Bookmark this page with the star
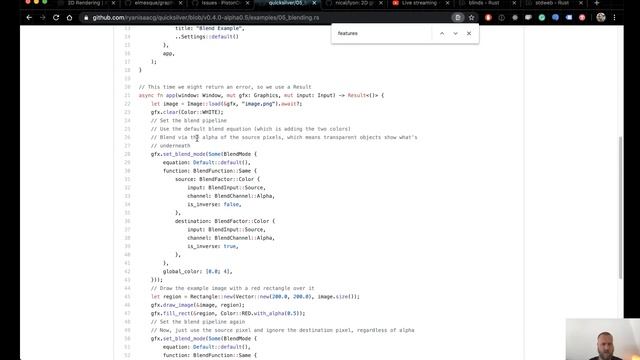Image resolution: width=640 pixels, height=360 pixels. [x=471, y=18]
